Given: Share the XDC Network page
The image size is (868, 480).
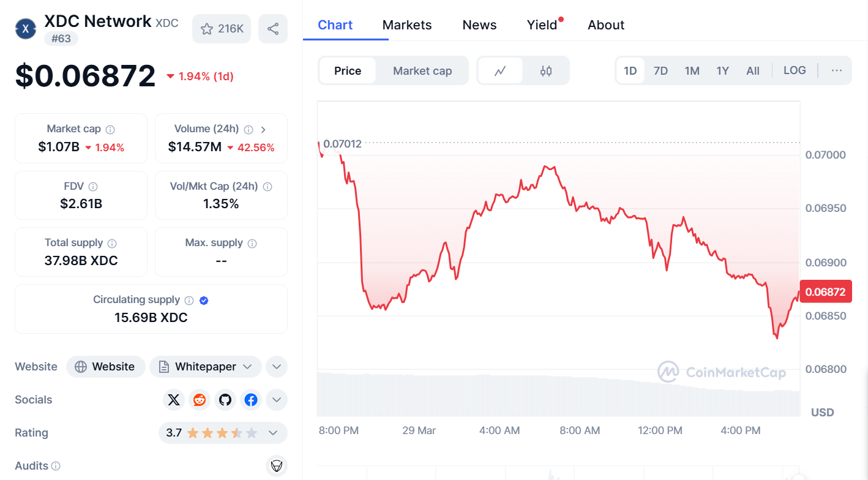Looking at the screenshot, I should point(273,28).
